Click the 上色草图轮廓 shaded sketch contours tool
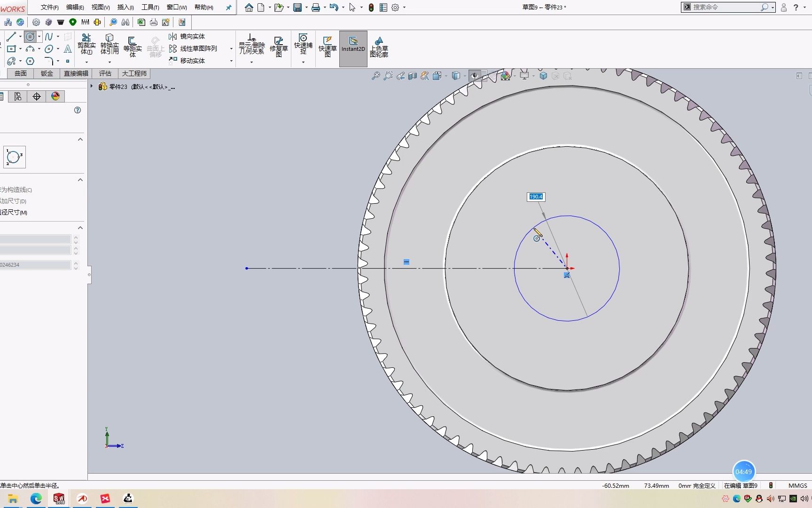812x508 pixels. [x=379, y=46]
